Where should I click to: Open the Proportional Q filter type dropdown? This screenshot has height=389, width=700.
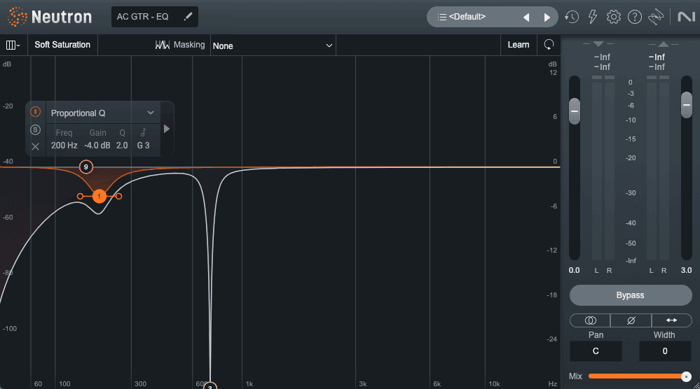(102, 113)
